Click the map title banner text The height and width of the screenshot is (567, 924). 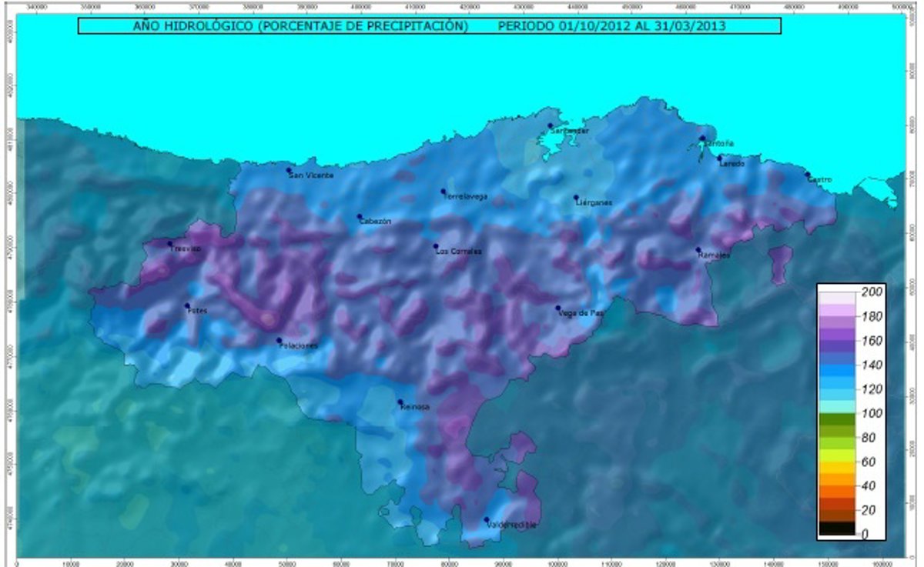[x=430, y=25]
